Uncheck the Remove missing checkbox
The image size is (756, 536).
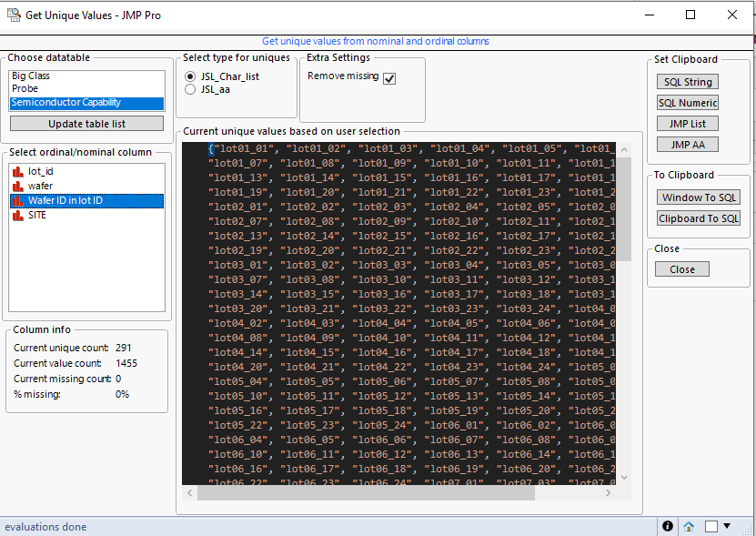point(389,78)
